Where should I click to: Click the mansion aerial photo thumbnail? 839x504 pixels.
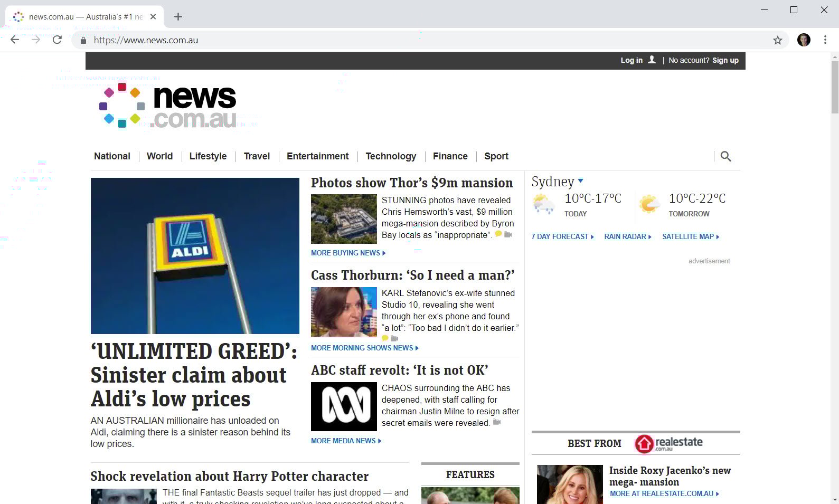click(344, 218)
